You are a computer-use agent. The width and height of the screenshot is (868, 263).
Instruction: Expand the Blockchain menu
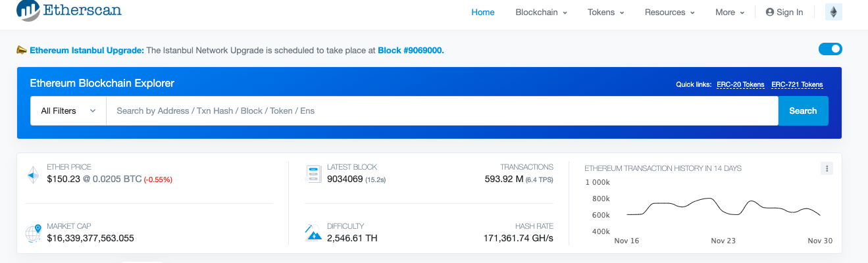click(541, 12)
